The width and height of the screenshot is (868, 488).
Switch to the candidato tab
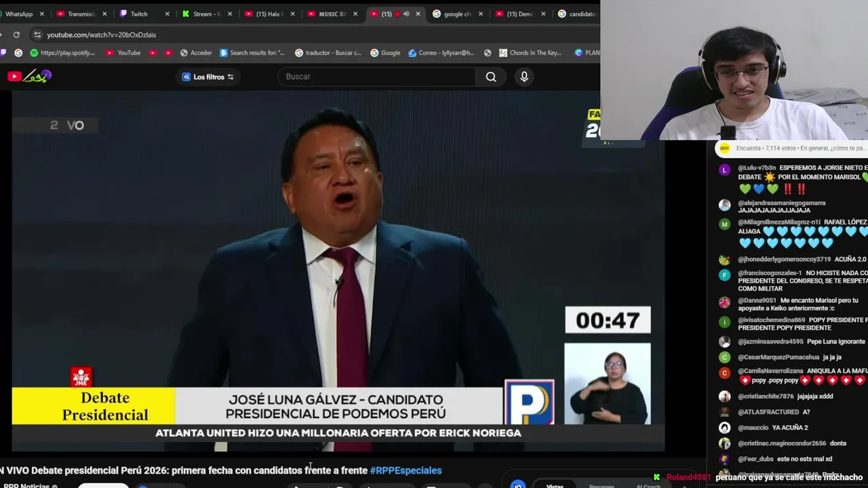(576, 14)
